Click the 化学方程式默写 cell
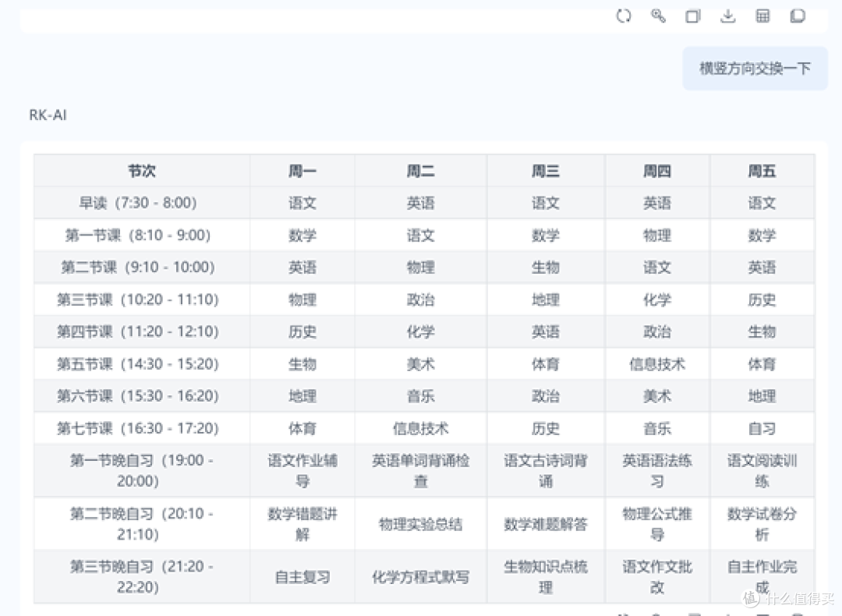Image resolution: width=842 pixels, height=616 pixels. click(x=420, y=577)
